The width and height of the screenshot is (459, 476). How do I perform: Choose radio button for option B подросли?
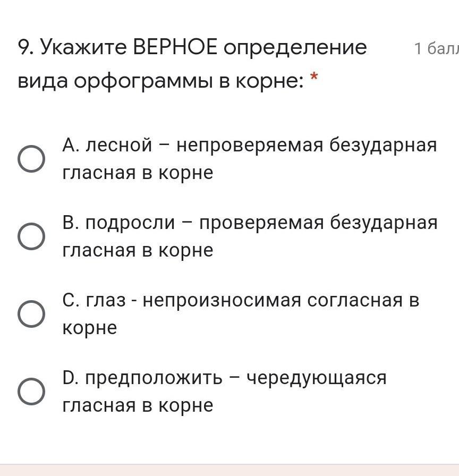click(31, 236)
